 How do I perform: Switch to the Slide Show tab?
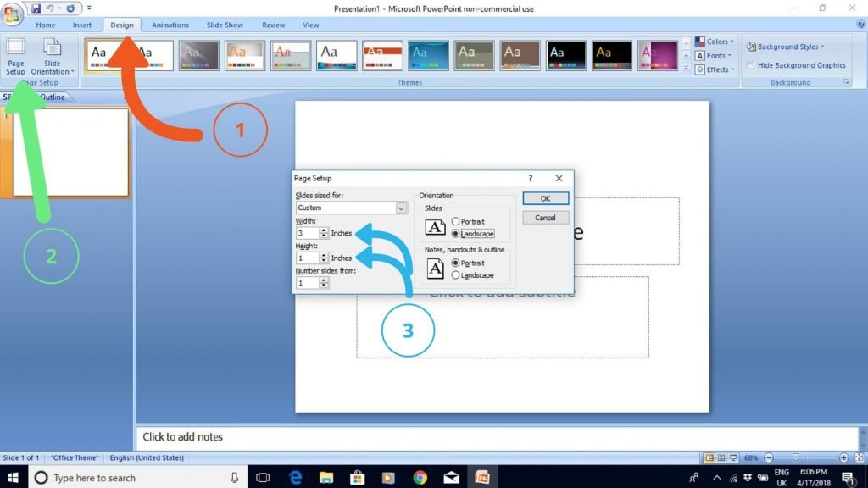click(225, 25)
